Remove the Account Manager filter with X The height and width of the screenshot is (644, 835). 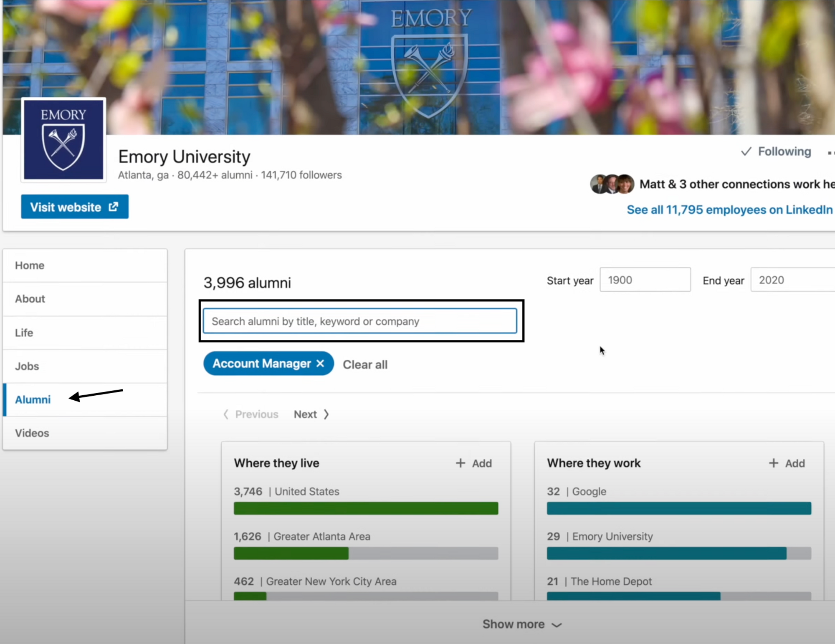320,364
